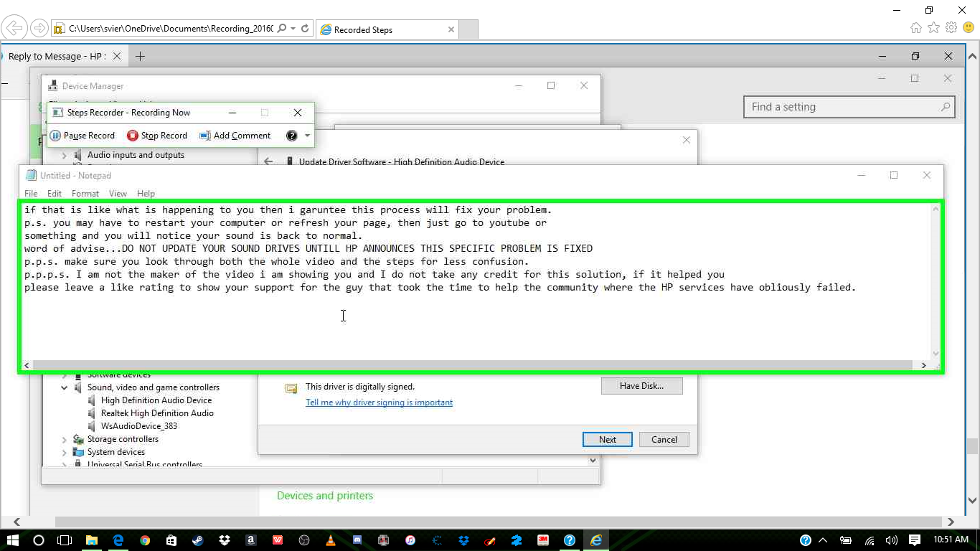
Task: Go back in Internet Explorer
Action: [x=14, y=29]
